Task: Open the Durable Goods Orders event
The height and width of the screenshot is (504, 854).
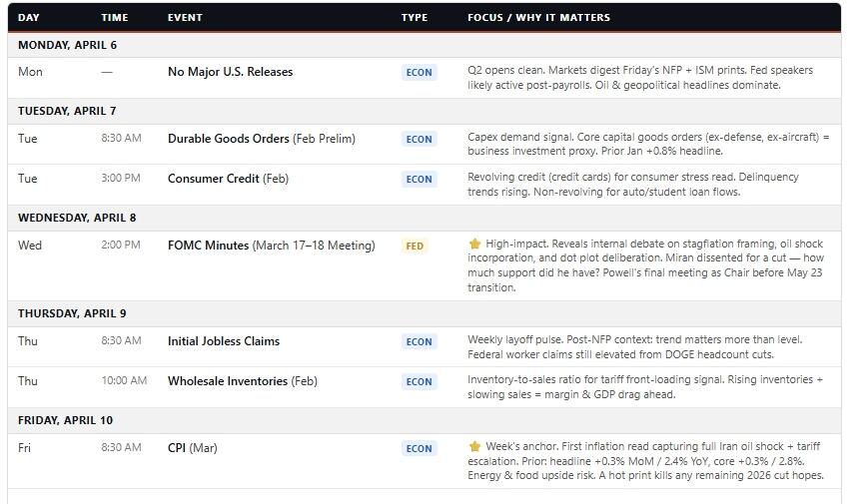Action: tap(229, 139)
